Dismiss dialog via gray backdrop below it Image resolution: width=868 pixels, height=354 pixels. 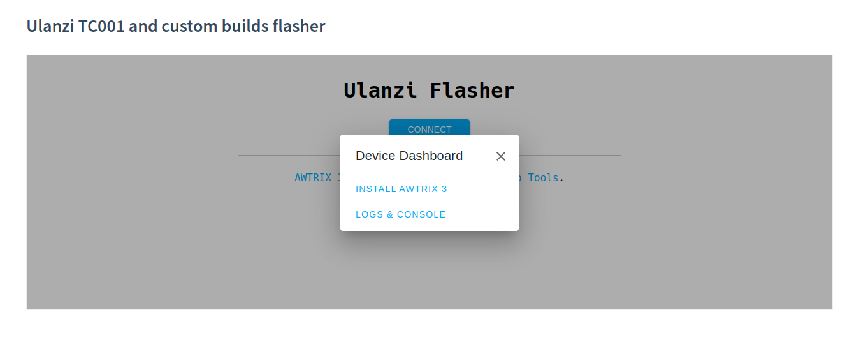click(x=429, y=274)
